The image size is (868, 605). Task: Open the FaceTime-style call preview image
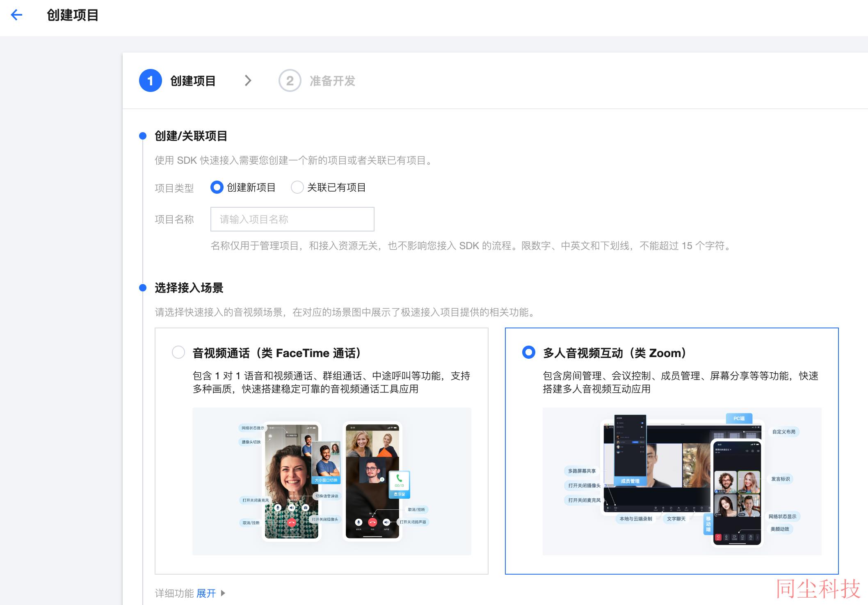tap(332, 481)
